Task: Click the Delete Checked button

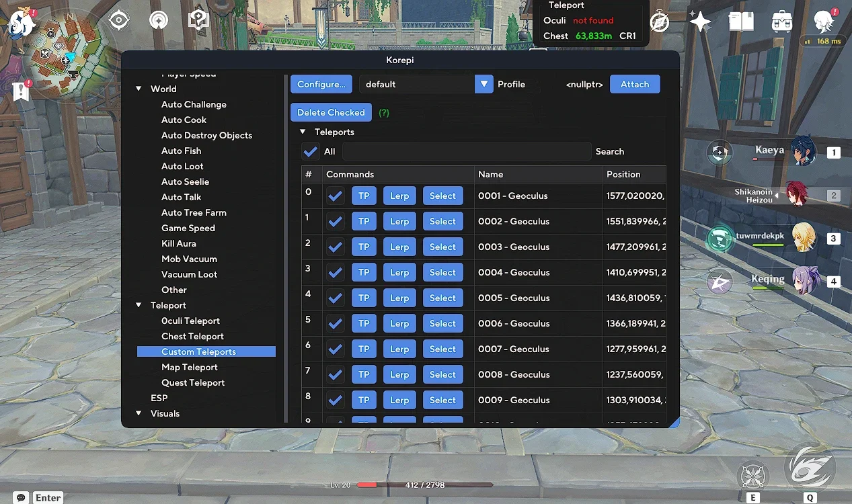Action: [331, 112]
